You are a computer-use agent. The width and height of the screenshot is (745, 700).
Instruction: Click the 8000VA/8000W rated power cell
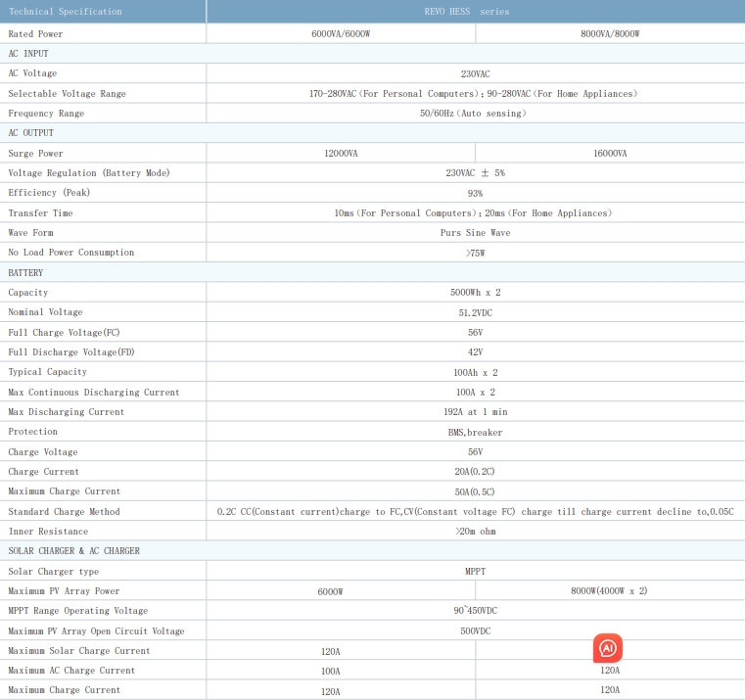point(609,33)
